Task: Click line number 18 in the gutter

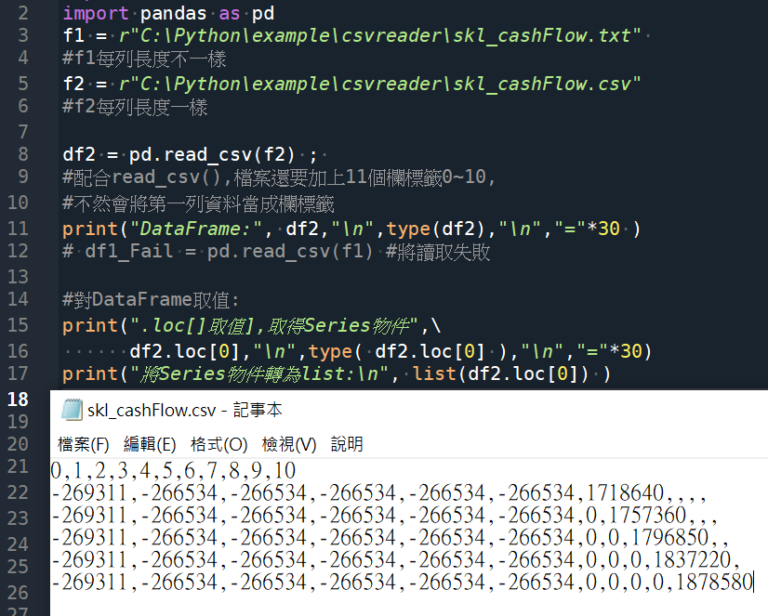Action: (18, 399)
